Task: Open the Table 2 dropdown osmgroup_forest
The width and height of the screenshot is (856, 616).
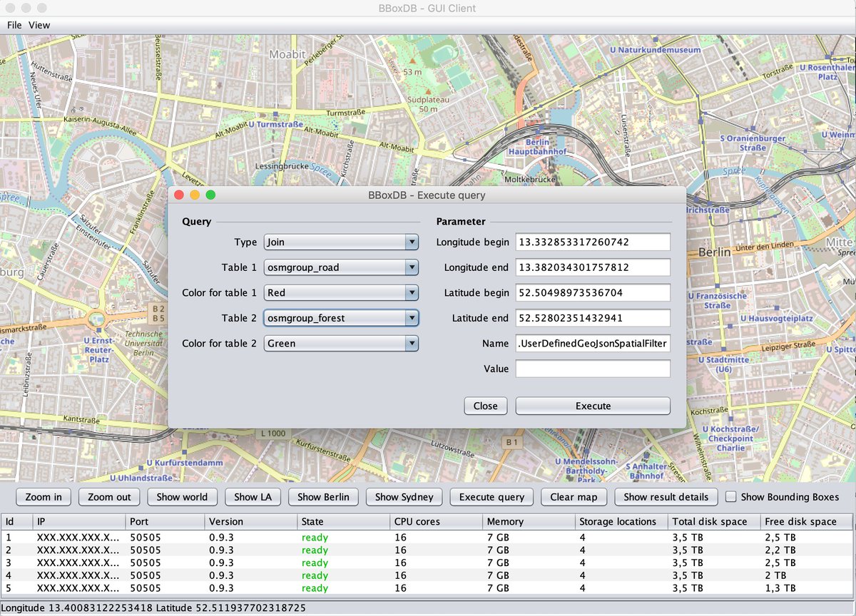Action: pyautogui.click(x=341, y=318)
